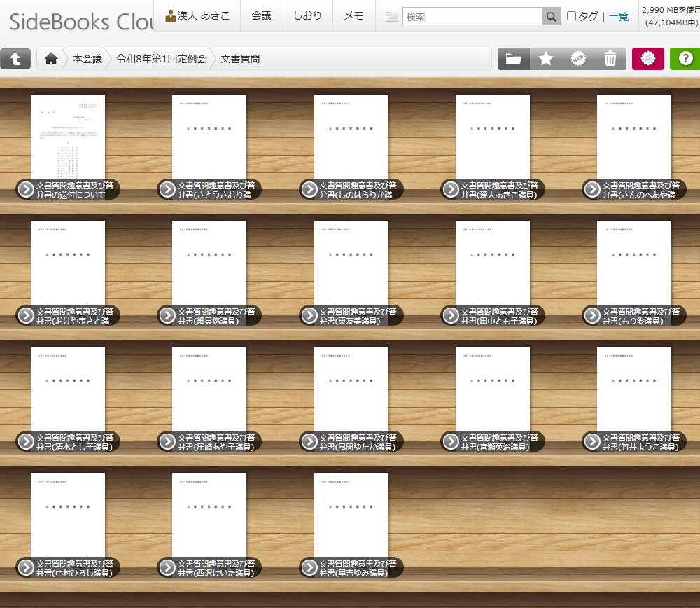Screen dimensions: 700x608
Task: Click the 一覧 link
Action: (x=619, y=16)
